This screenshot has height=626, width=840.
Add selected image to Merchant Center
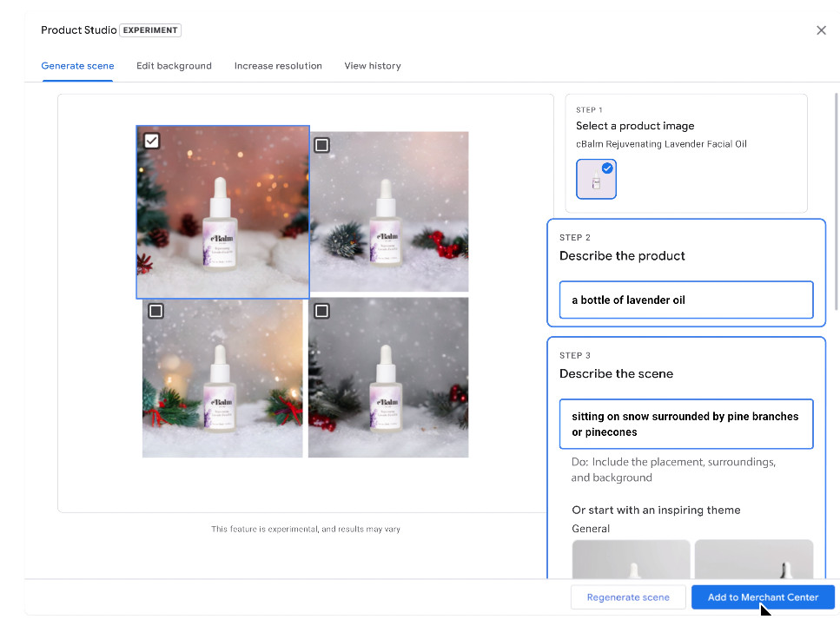[763, 597]
